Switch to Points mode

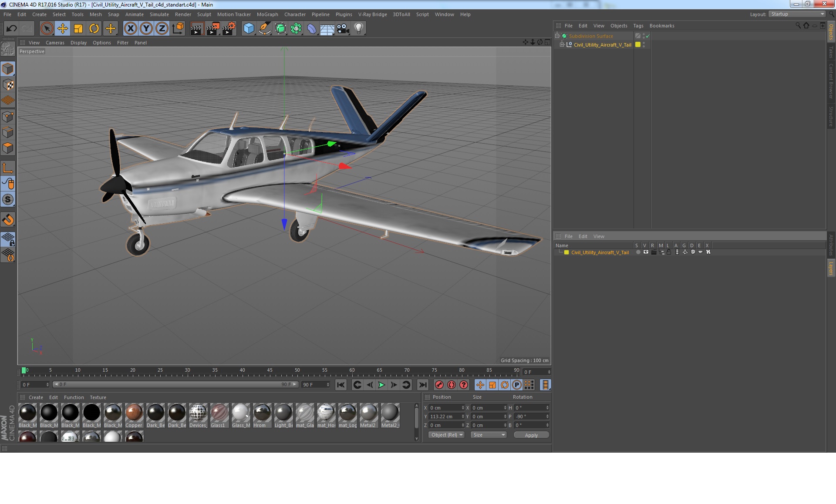8,117
